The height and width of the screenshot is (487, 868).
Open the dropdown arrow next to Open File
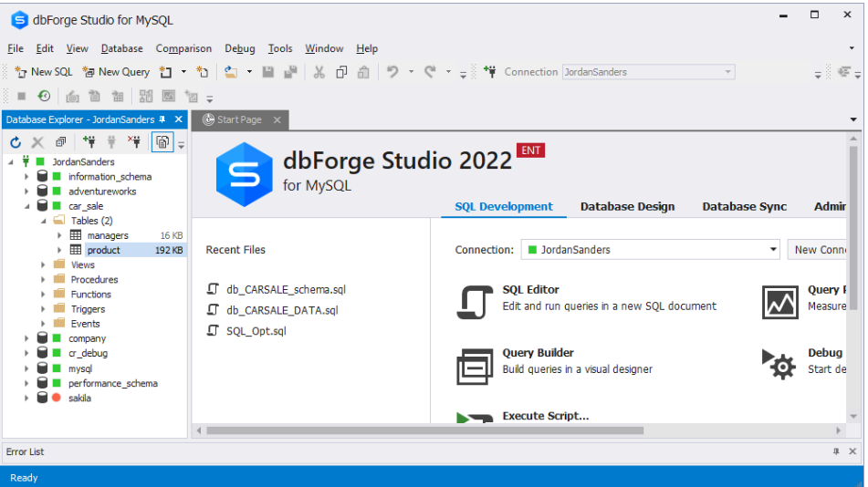pyautogui.click(x=249, y=72)
